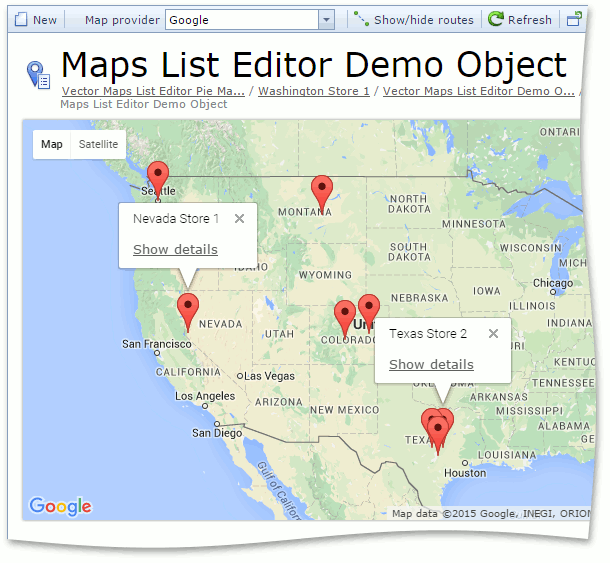610x563 pixels.
Task: Click the WYOMING state label
Action: 325,275
